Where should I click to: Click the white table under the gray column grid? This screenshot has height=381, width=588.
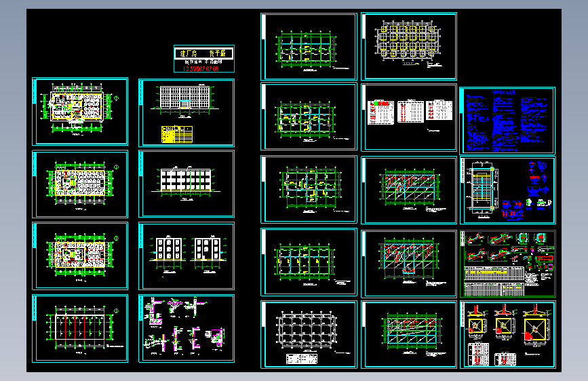302,359
